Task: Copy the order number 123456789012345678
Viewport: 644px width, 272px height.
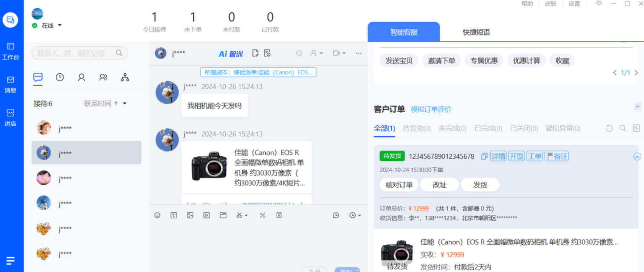Action: 484,156
